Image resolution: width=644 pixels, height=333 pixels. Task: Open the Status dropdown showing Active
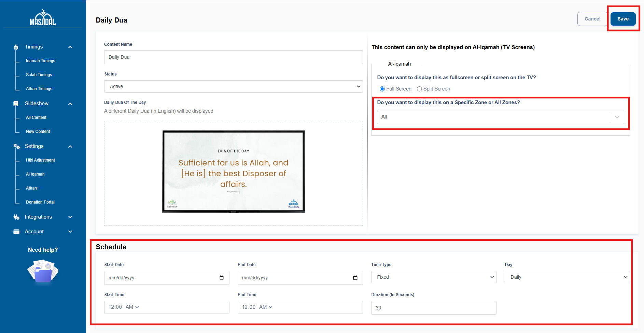click(x=233, y=86)
